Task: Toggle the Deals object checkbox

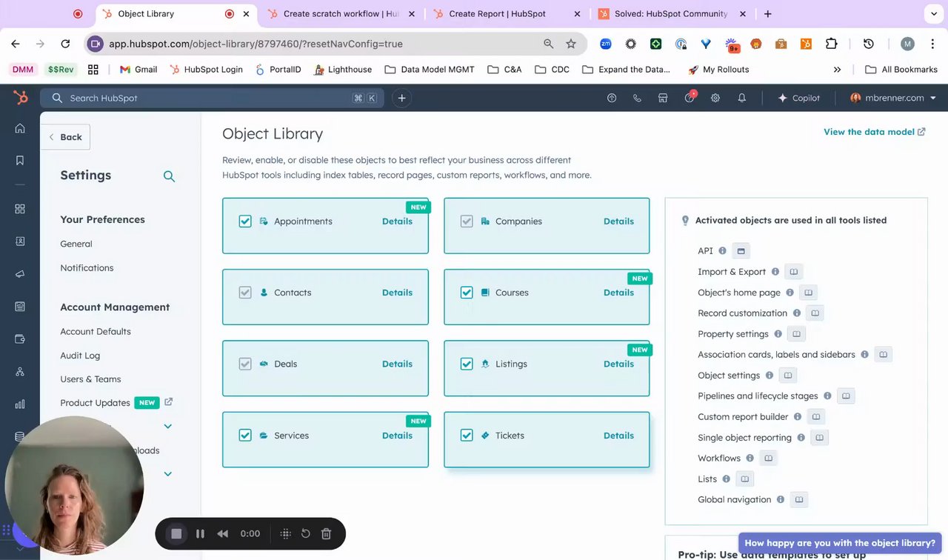Action: (245, 364)
